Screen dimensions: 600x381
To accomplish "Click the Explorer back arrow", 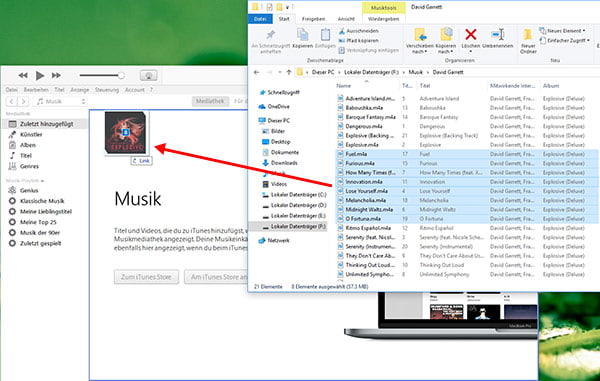I will pyautogui.click(x=257, y=72).
